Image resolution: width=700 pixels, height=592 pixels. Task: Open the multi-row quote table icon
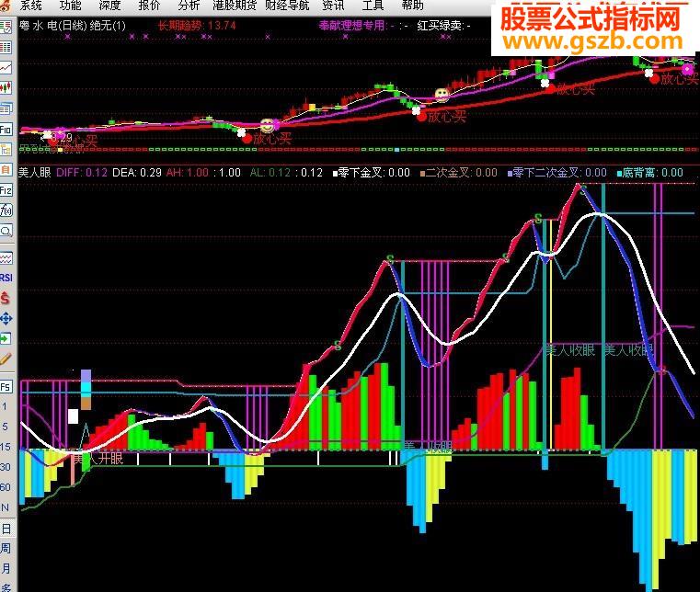click(x=6, y=47)
